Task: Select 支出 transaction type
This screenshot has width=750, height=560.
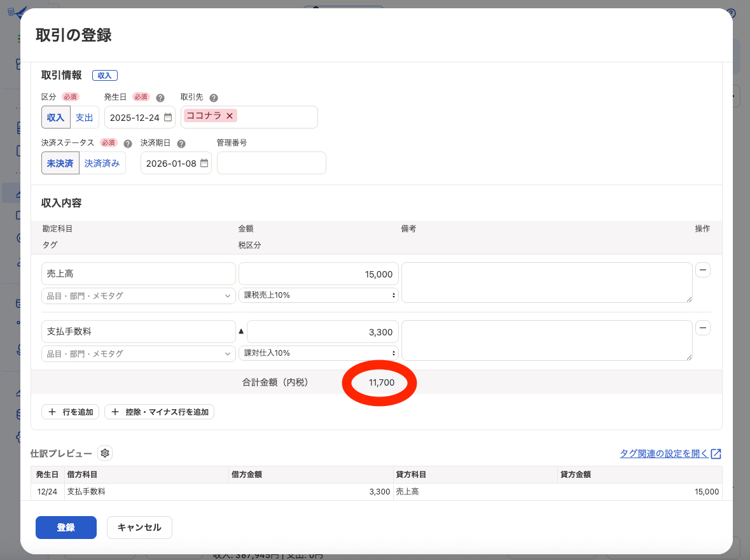Action: click(x=85, y=118)
